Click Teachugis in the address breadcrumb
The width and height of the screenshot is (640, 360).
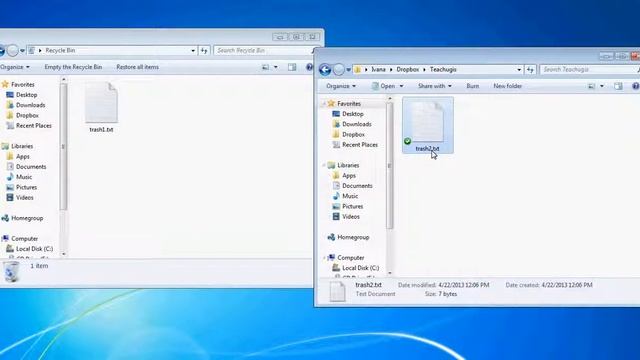[443, 70]
